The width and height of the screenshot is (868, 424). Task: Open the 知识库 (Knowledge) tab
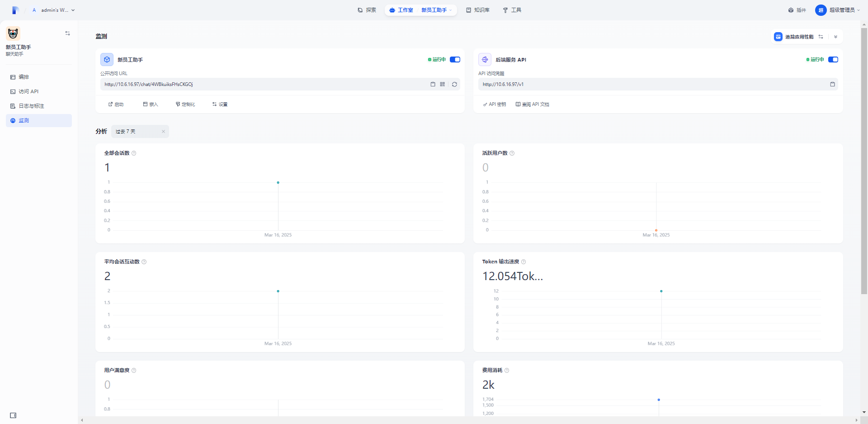478,10
